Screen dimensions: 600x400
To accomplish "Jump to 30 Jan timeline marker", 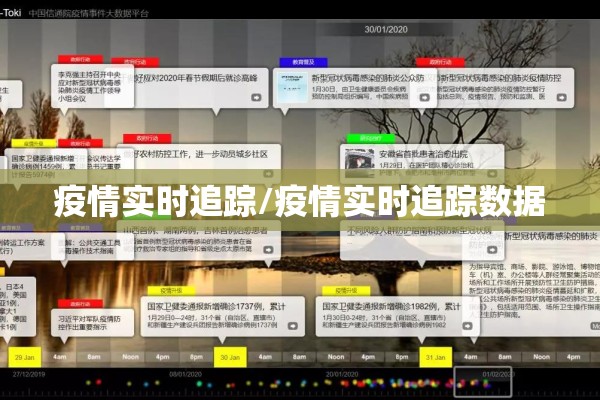I will tap(230, 357).
